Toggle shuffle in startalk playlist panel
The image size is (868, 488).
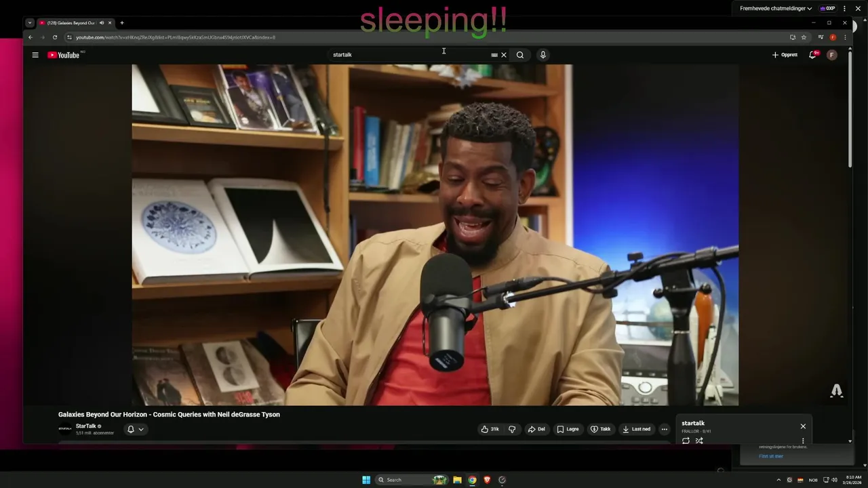(699, 441)
